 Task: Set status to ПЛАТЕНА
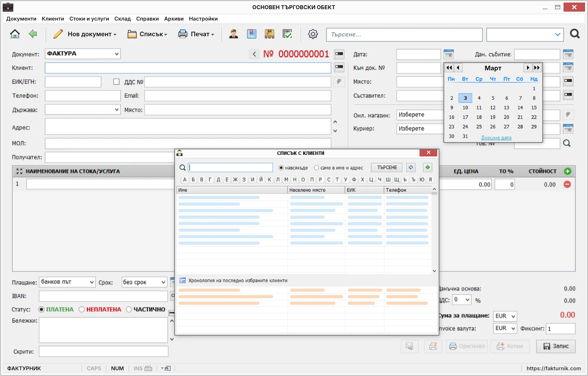click(41, 309)
